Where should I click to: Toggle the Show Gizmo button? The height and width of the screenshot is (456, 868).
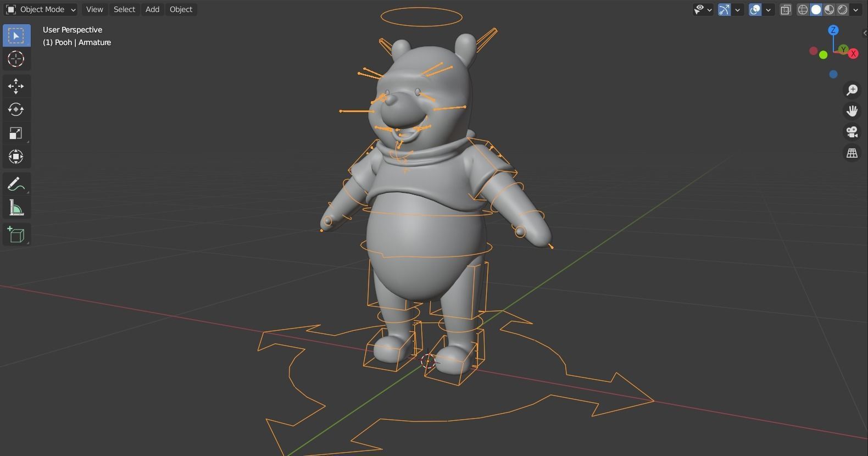(724, 9)
